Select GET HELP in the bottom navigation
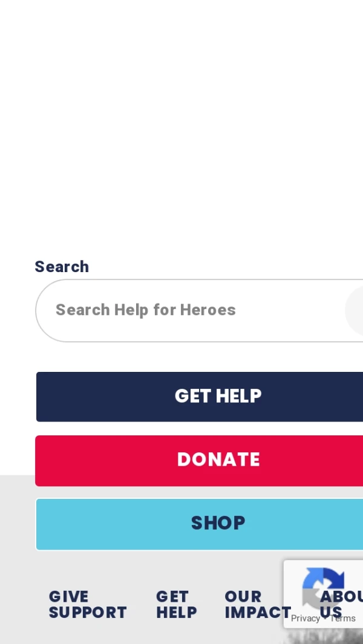The height and width of the screenshot is (644, 363). pyautogui.click(x=177, y=604)
